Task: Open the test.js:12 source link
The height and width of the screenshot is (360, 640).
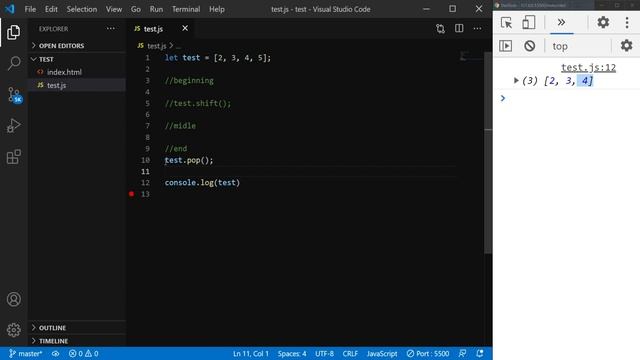Action: point(588,67)
